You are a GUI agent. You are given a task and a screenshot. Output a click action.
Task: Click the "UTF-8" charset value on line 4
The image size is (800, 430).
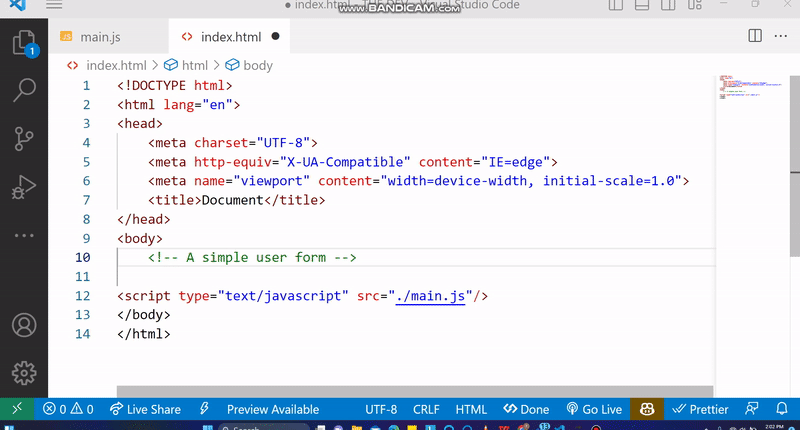pyautogui.click(x=283, y=143)
